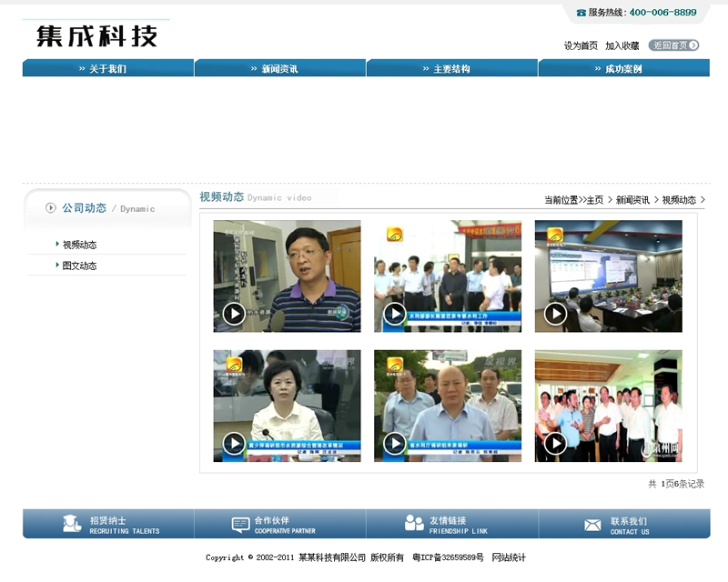Click play icon on top-middle video
This screenshot has height=582, width=728.
[394, 314]
